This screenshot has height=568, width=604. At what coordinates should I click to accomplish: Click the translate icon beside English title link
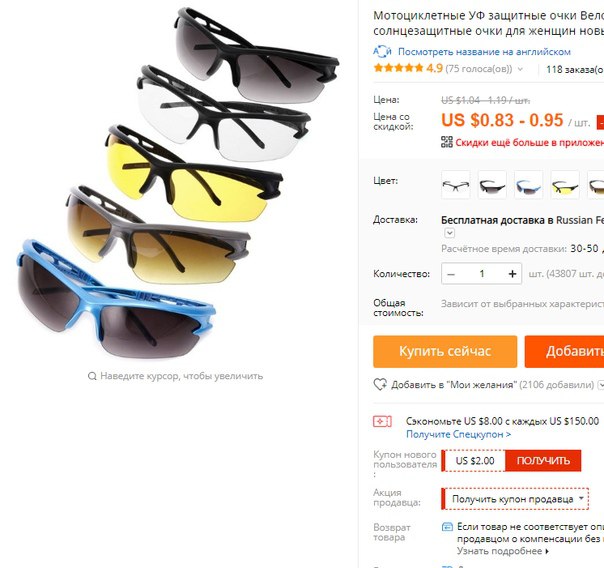[382, 51]
